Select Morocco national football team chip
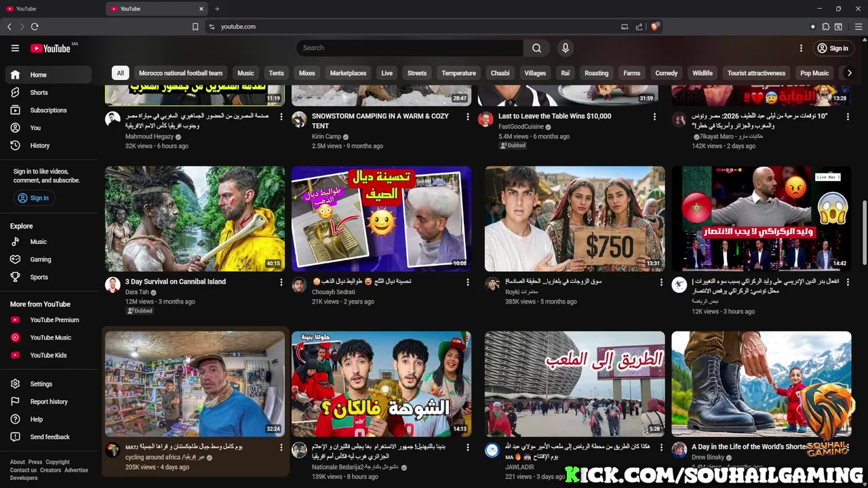This screenshot has width=868, height=488. coord(180,73)
